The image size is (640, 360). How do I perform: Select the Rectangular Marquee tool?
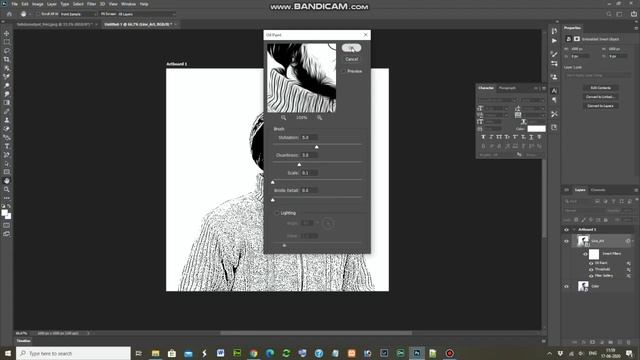coord(7,42)
